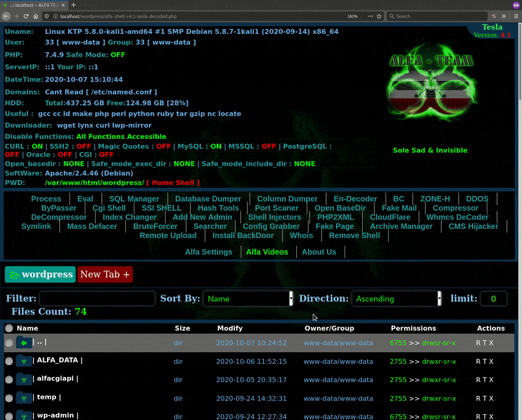Switch to the Alfa Videos tab
Screen dimensions: 522x420
(x=266, y=252)
